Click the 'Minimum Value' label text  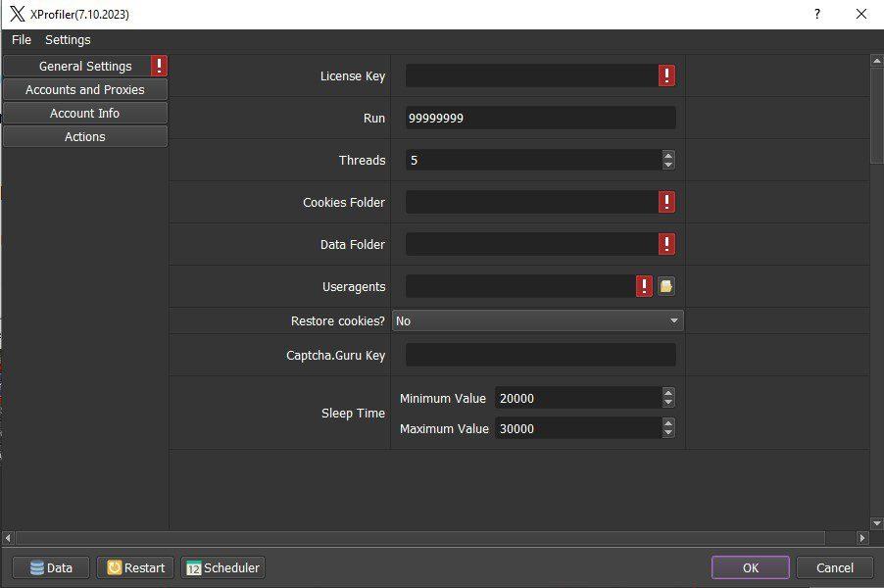pyautogui.click(x=443, y=399)
